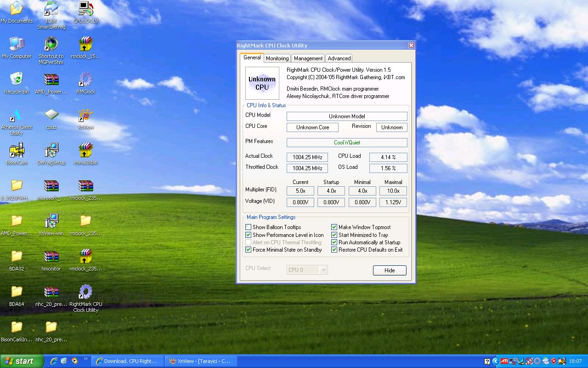Open the XnView desktop icon
This screenshot has height=368, width=588.
point(85,119)
